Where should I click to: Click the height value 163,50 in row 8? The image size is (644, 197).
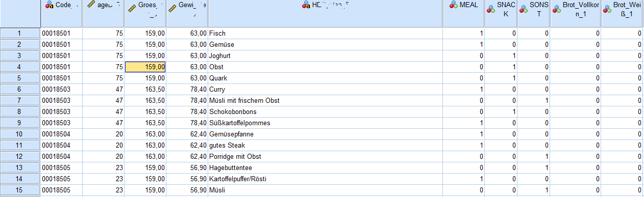145,112
